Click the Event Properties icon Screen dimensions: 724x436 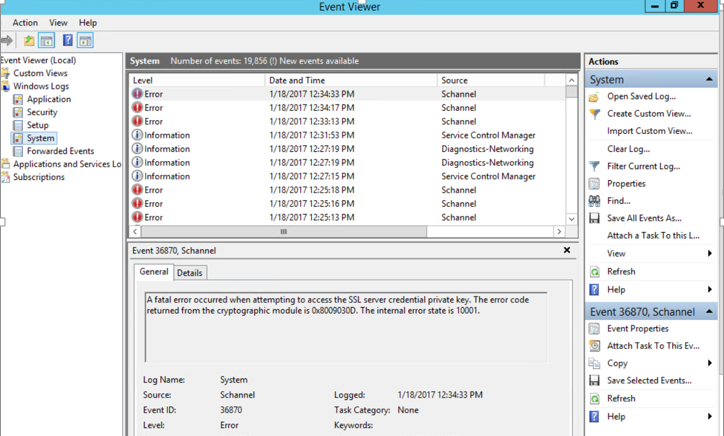[x=594, y=329]
